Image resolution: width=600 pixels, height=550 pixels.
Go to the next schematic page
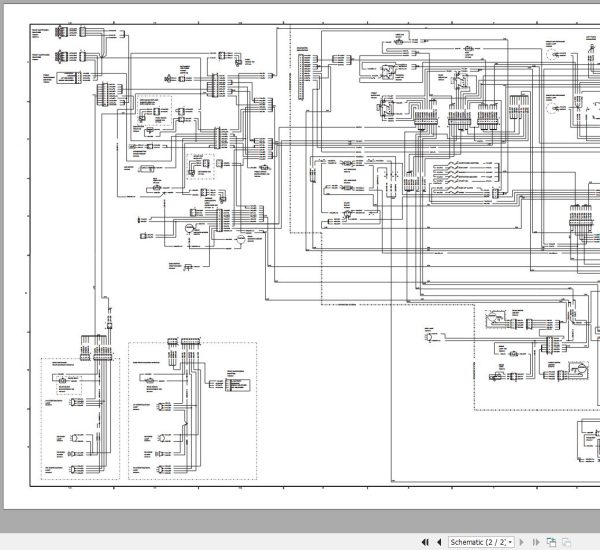click(x=521, y=542)
